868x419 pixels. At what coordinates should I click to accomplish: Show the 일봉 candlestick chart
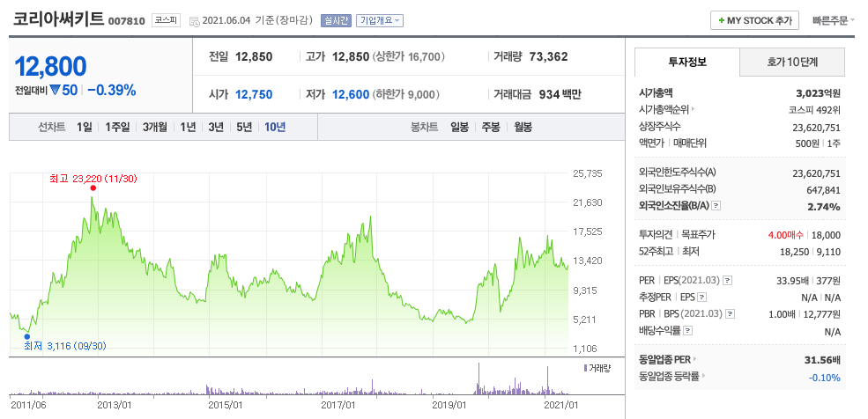459,127
